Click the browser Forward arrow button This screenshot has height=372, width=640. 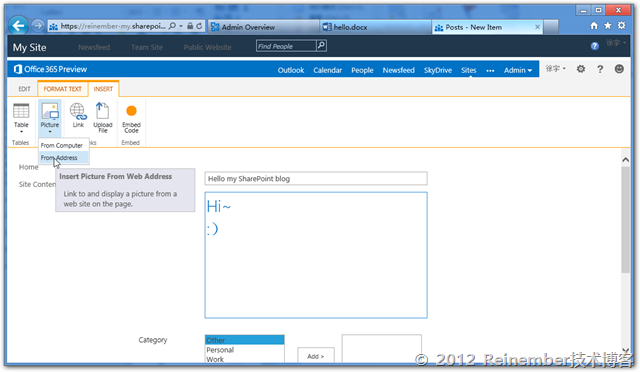tap(38, 26)
